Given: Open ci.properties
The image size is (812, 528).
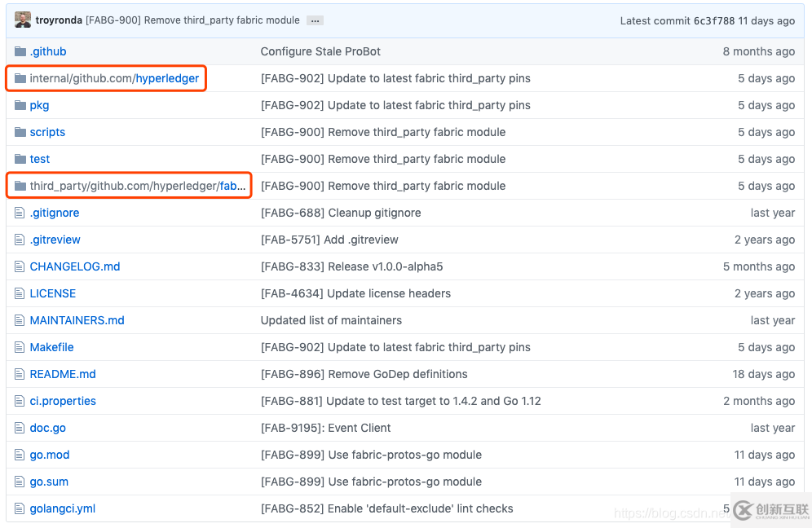Looking at the screenshot, I should [63, 401].
